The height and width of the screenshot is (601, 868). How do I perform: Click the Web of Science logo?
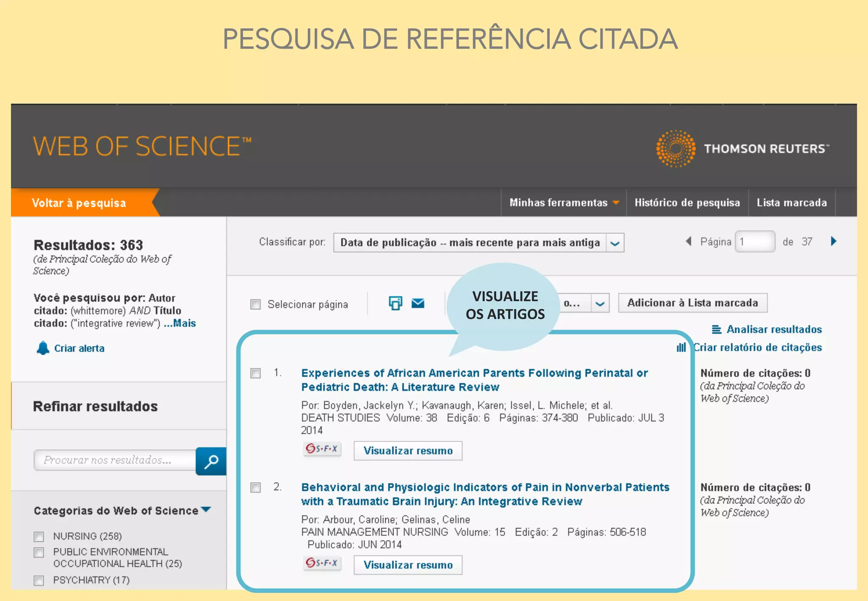click(x=142, y=146)
